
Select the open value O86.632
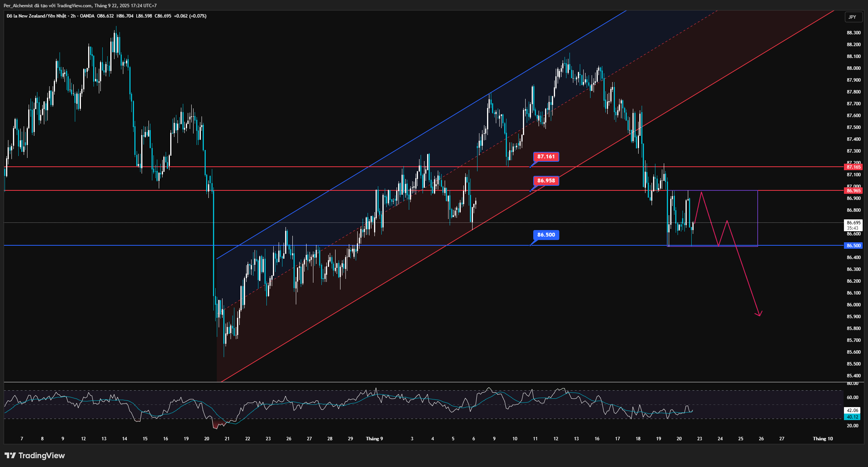[105, 16]
